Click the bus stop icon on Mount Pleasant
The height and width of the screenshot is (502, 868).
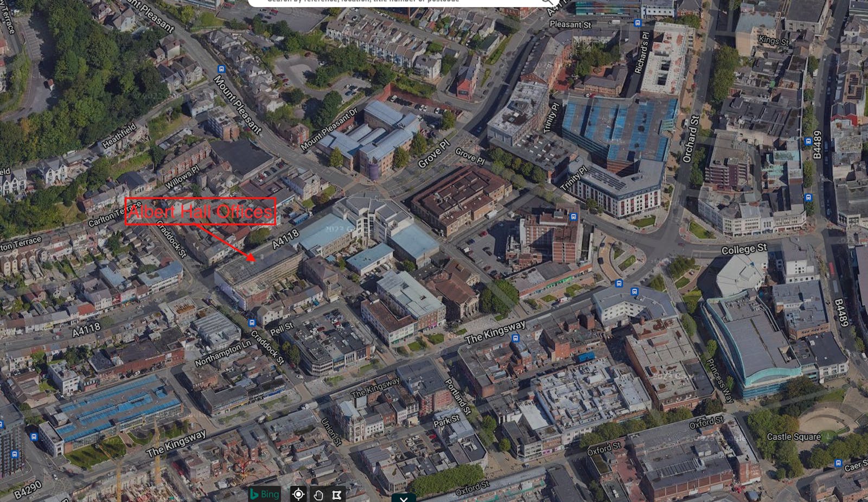tap(221, 69)
